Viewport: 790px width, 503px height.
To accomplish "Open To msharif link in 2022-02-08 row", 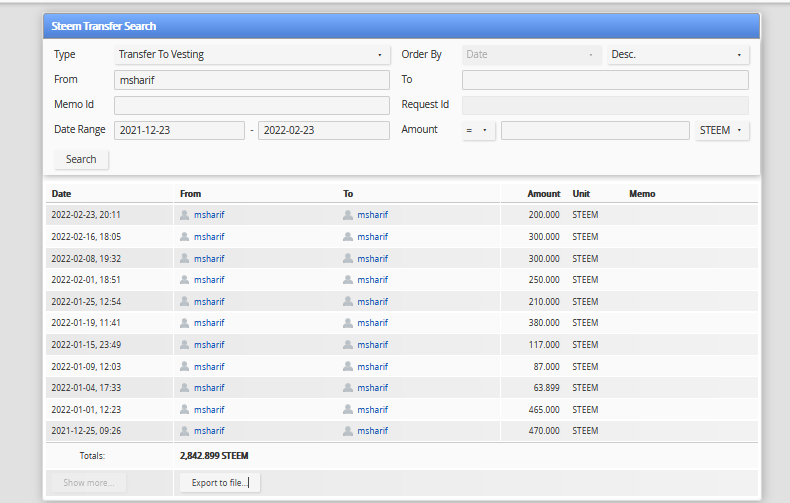I will (x=372, y=259).
